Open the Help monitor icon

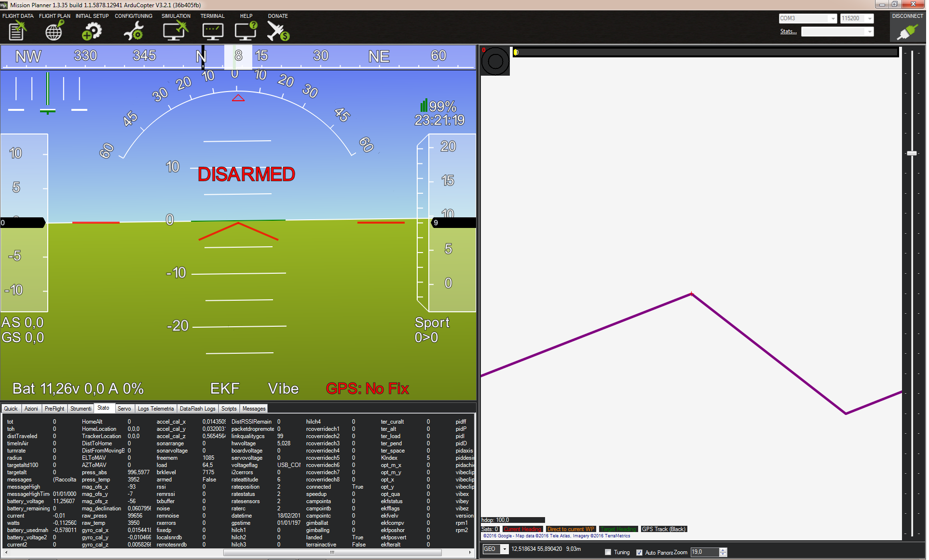pyautogui.click(x=246, y=32)
